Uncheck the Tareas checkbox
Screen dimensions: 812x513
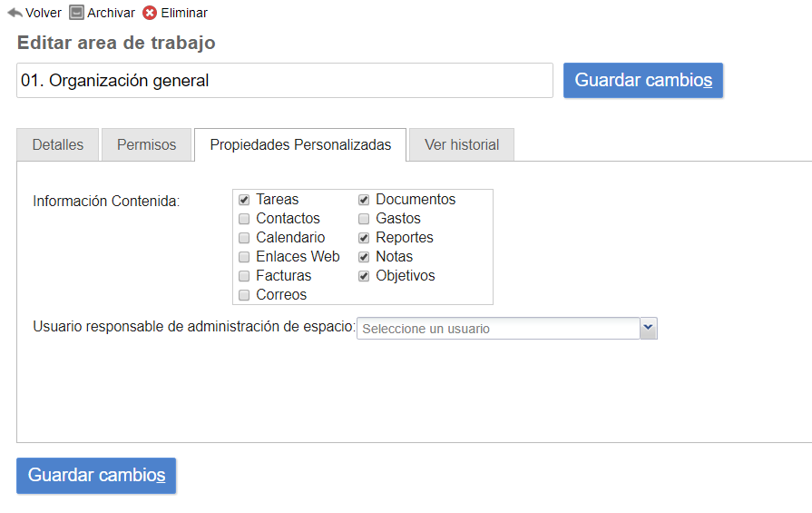(x=244, y=200)
